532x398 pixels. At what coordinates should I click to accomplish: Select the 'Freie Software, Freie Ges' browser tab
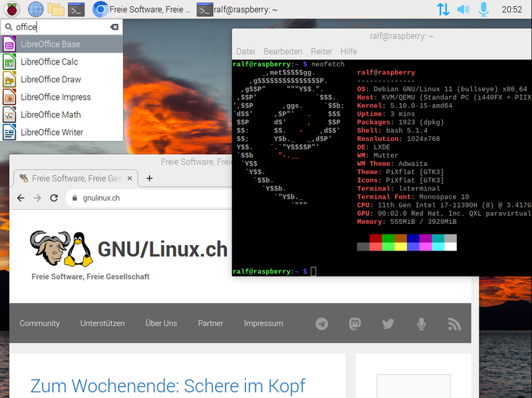point(76,178)
